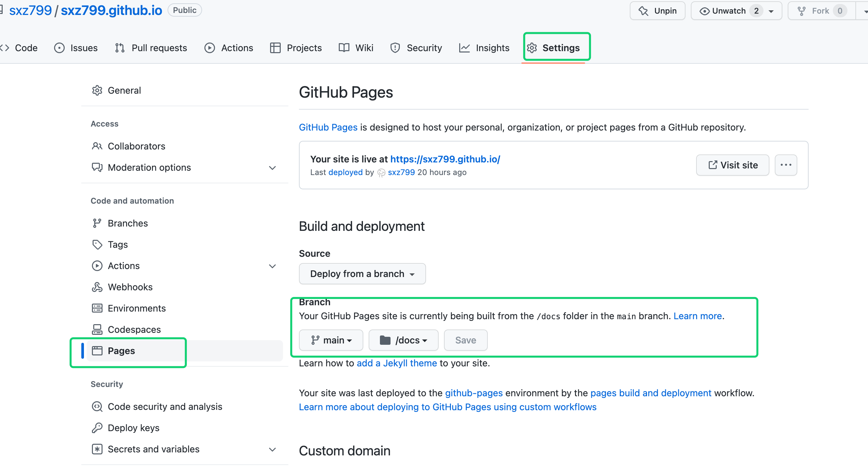Open the Unwatch dropdown caret
Image resolution: width=868 pixels, height=469 pixels.
click(x=771, y=11)
